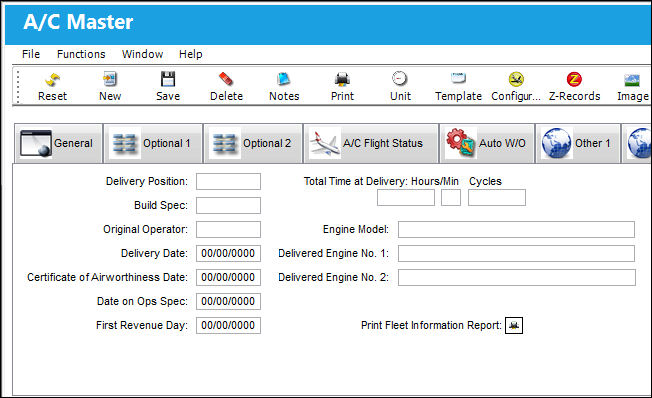The height and width of the screenshot is (398, 652).
Task: Click the 'Certificate of Airworthiness Date:' label
Action: coord(107,277)
